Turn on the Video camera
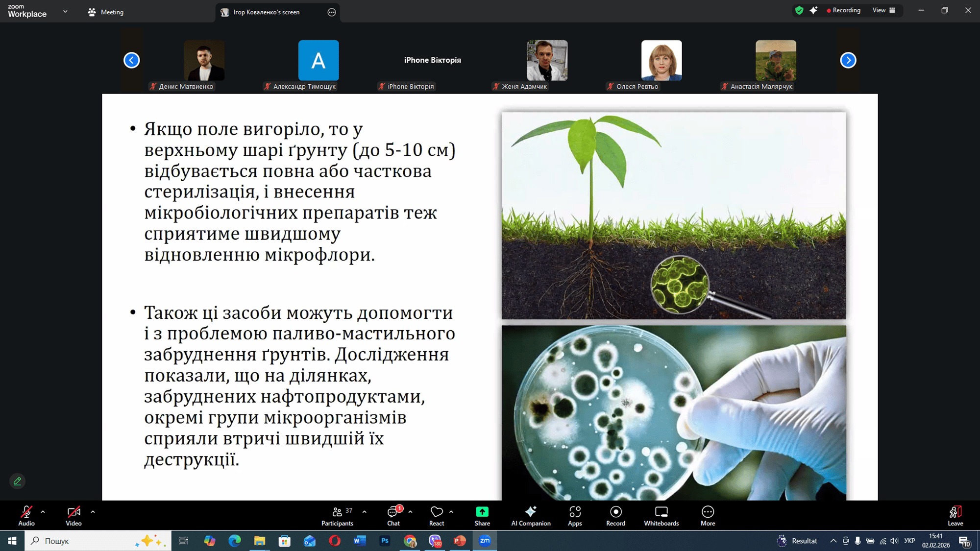Viewport: 980px width, 551px height. [x=73, y=516]
